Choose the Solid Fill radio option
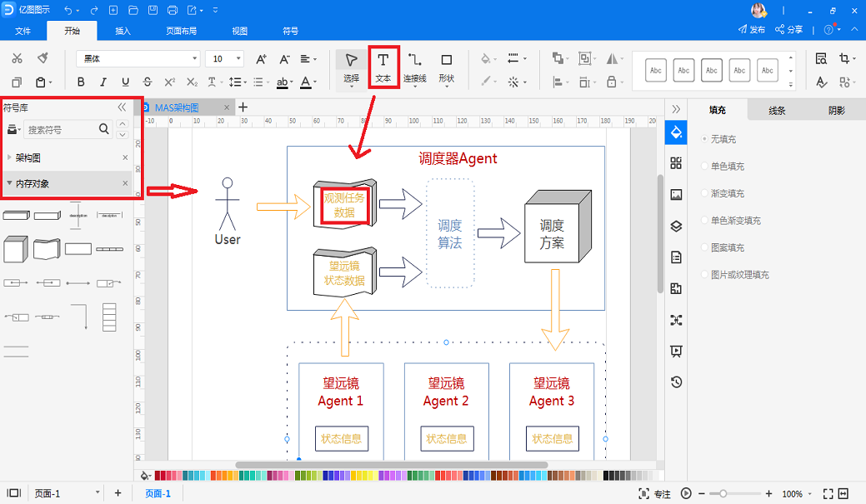Image resolution: width=866 pixels, height=504 pixels. click(x=705, y=167)
